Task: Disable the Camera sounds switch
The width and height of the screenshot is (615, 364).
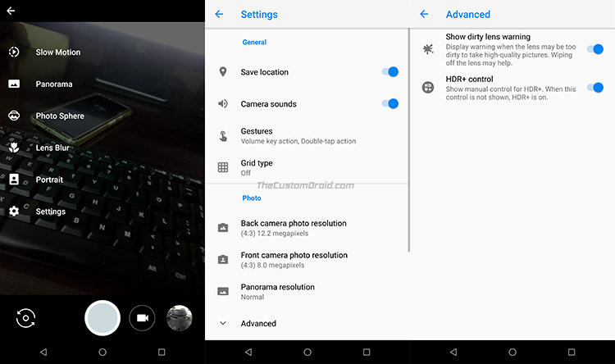Action: 389,103
